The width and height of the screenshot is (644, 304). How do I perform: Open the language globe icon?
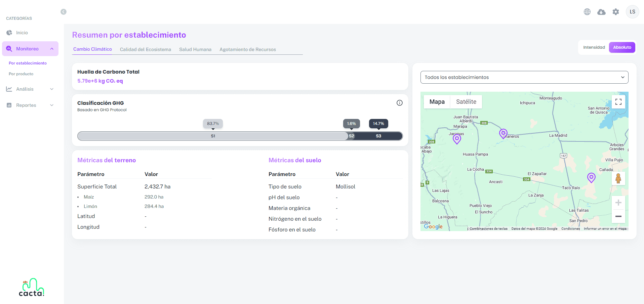587,12
